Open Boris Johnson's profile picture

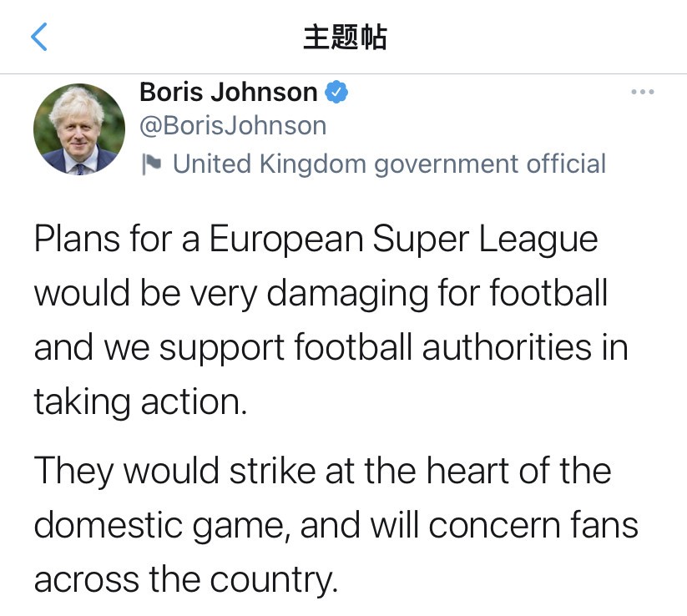pos(78,129)
